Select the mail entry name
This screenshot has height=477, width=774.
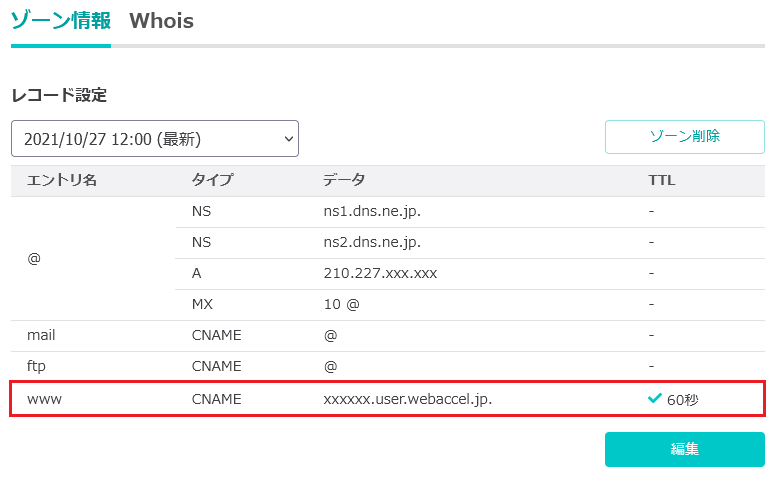point(41,335)
